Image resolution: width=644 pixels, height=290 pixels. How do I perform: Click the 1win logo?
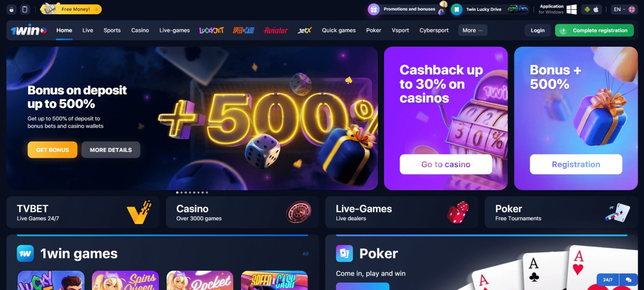[29, 30]
